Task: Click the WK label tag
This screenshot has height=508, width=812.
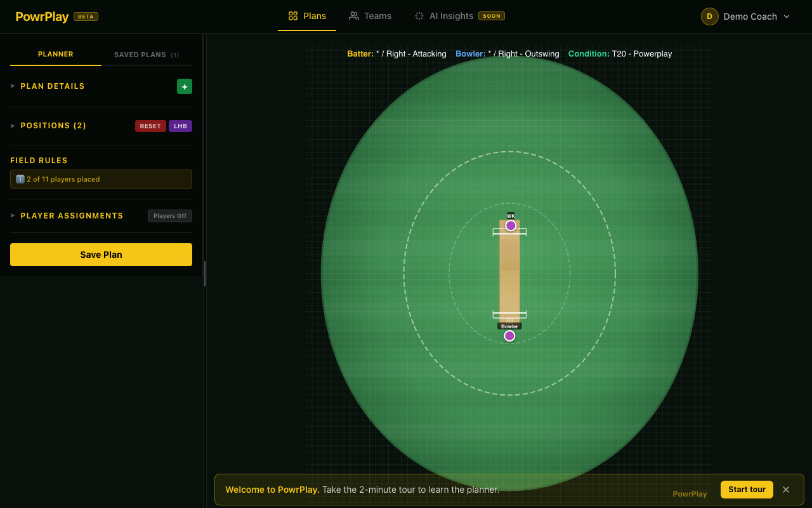Action: [x=511, y=216]
